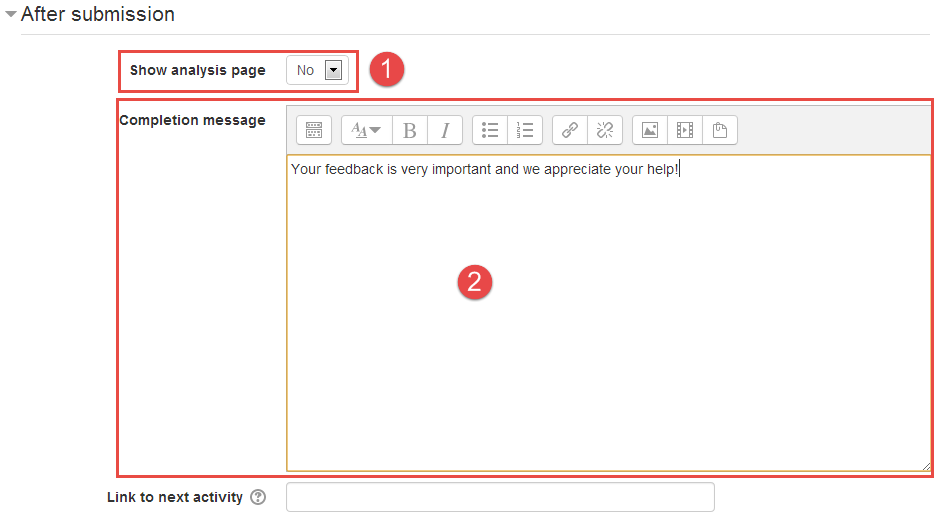
Task: Toggle bold formatting
Action: pyautogui.click(x=409, y=130)
